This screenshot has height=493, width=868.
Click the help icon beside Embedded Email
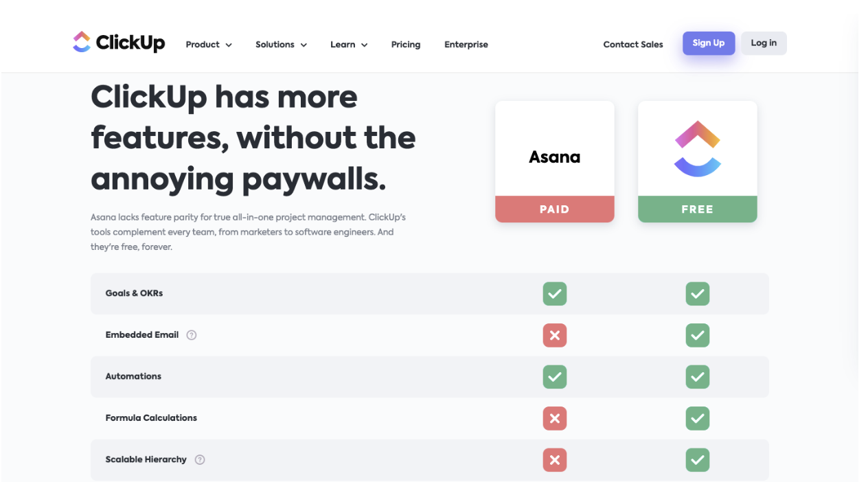click(x=192, y=335)
